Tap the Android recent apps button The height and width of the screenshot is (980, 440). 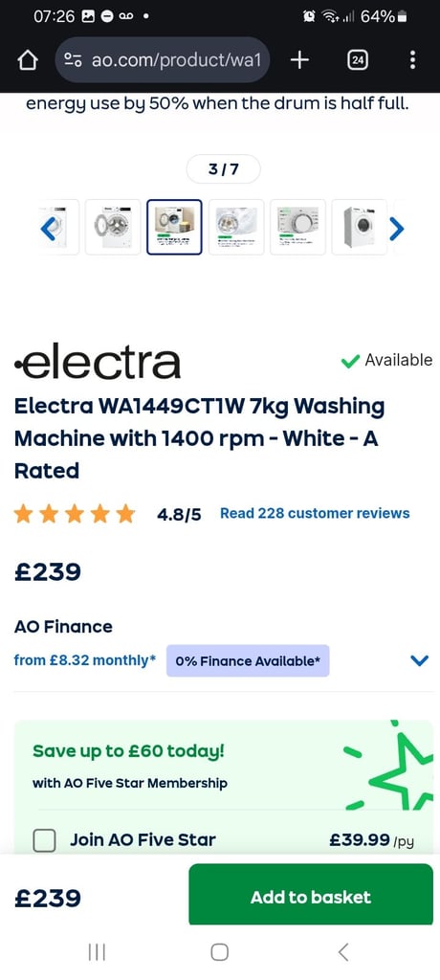point(97,952)
